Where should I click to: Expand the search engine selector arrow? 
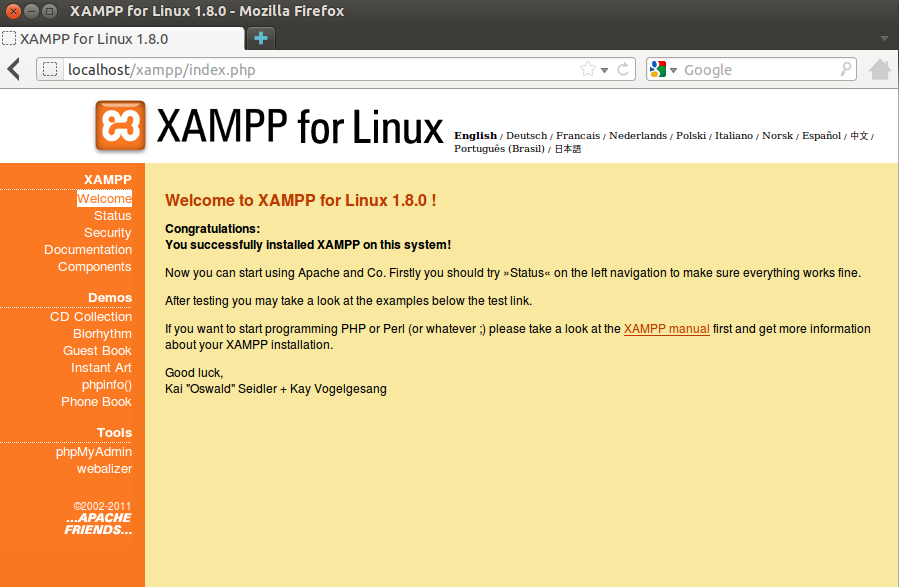(x=673, y=70)
